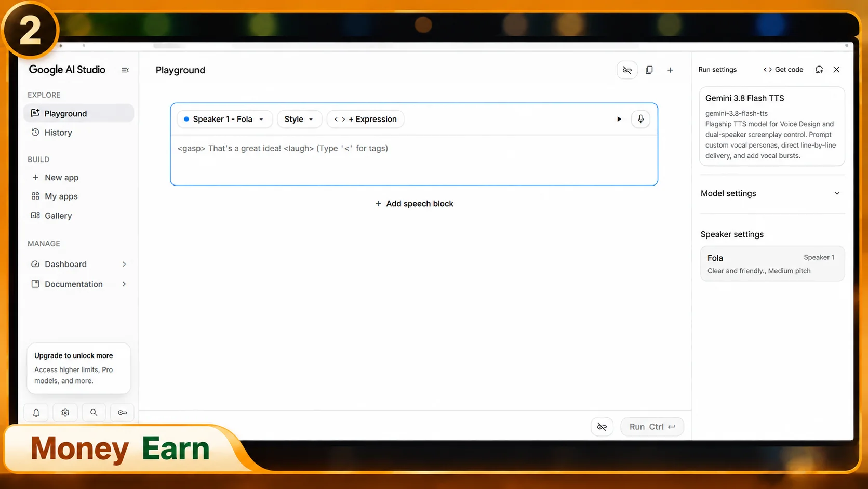The height and width of the screenshot is (489, 868).
Task: Click Add speech block
Action: point(414,204)
